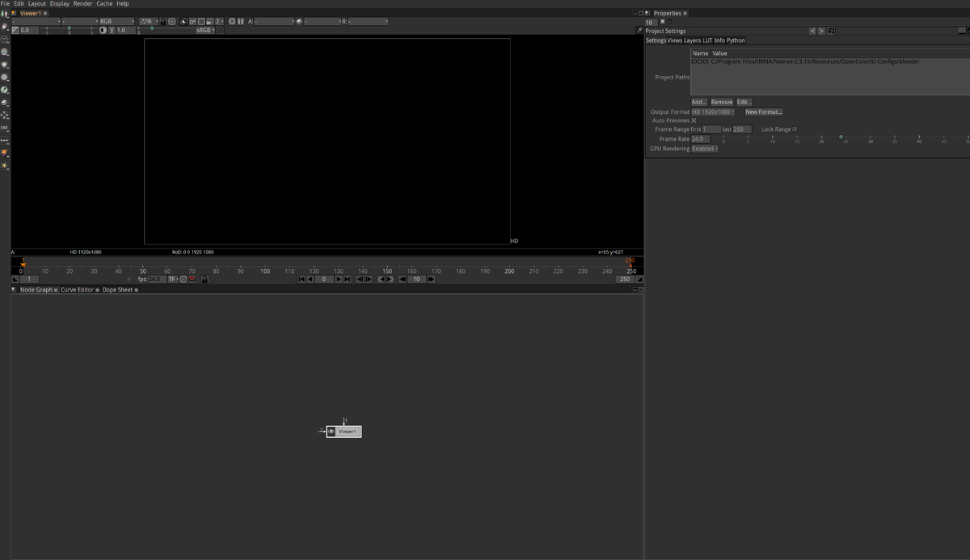The width and height of the screenshot is (970, 560).
Task: Select the Viewer1 node in graph
Action: pyautogui.click(x=344, y=432)
